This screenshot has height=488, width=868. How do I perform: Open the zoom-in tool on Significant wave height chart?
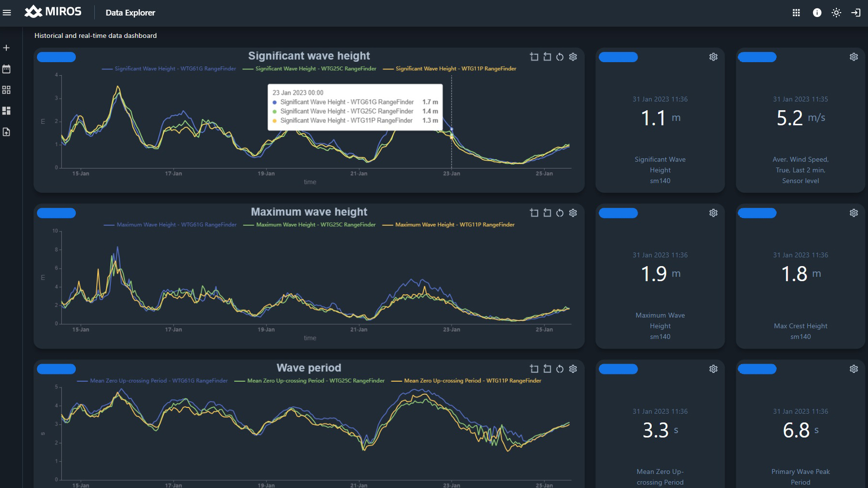tap(534, 57)
